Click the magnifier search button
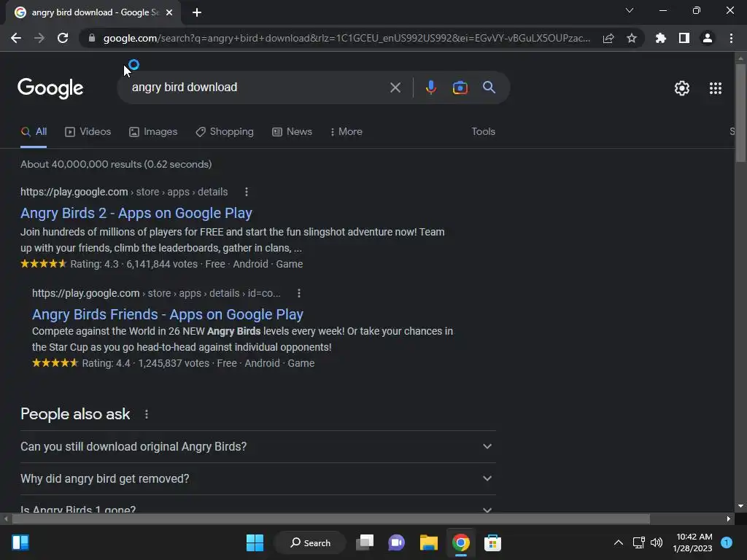The image size is (747, 560). (489, 87)
